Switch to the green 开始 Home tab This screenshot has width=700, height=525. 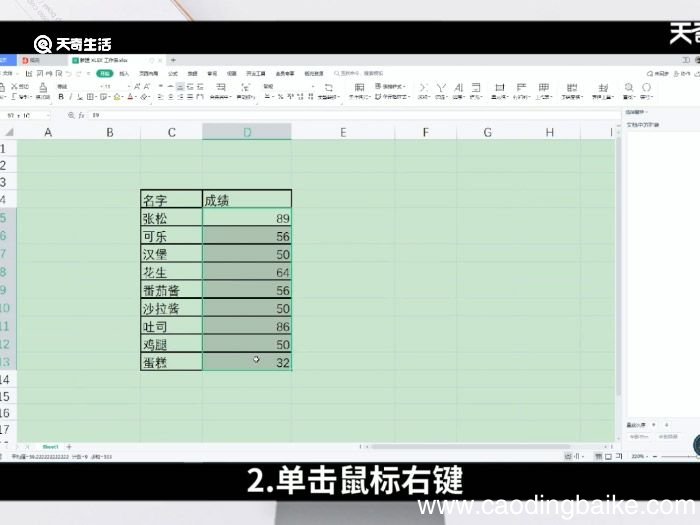pos(104,73)
